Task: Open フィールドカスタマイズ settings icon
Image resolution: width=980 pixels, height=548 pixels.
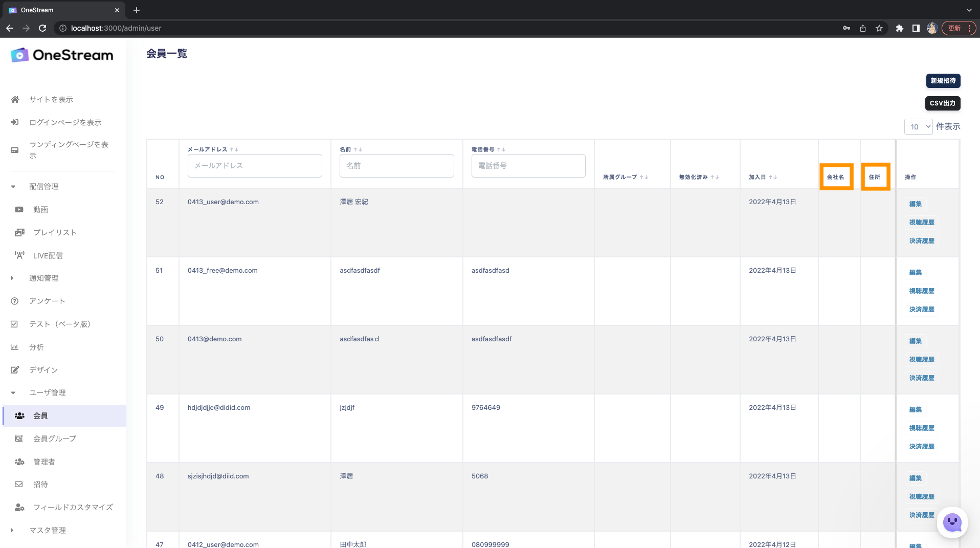Action: pos(19,507)
